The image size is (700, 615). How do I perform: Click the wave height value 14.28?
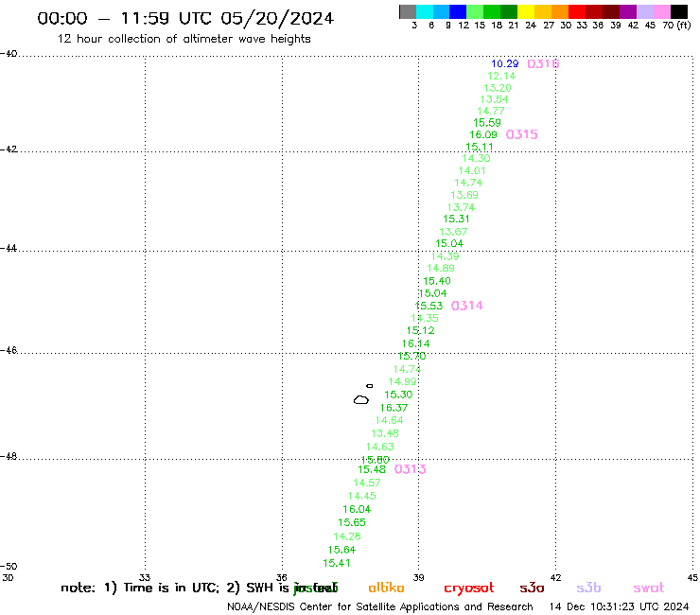347,536
